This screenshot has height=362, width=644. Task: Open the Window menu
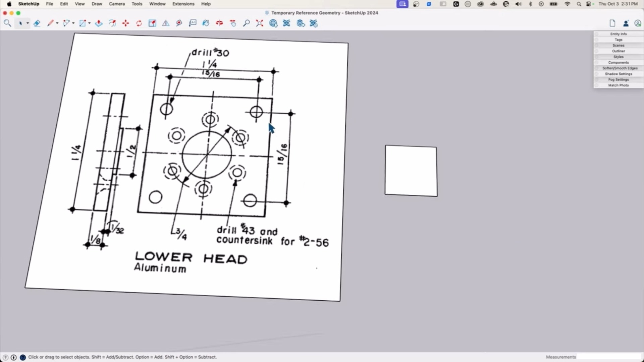(157, 4)
